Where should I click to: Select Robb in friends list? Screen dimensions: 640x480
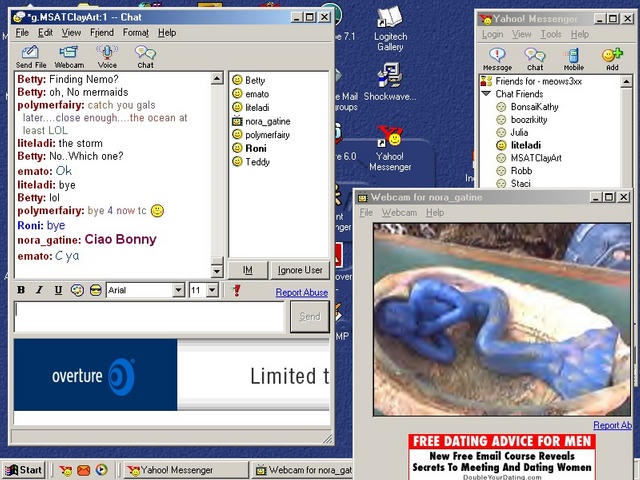coord(521,171)
